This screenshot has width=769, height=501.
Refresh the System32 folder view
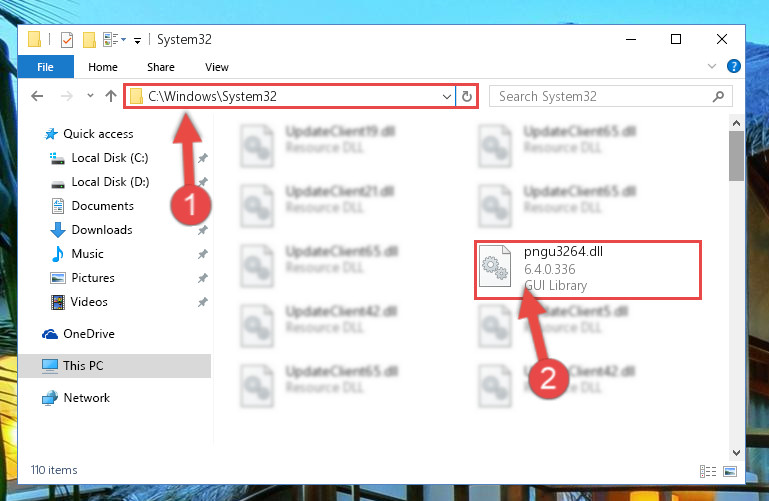tap(467, 97)
